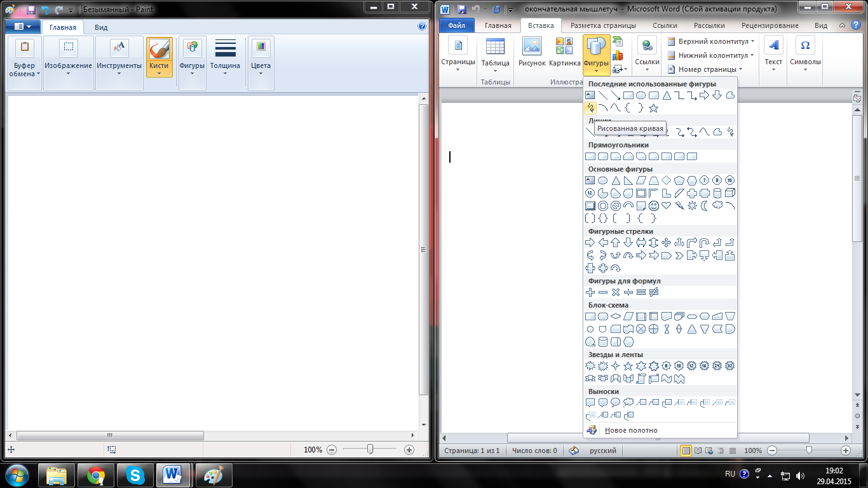Click Save icon in Paint title bar
The height and width of the screenshot is (488, 868).
[x=31, y=10]
